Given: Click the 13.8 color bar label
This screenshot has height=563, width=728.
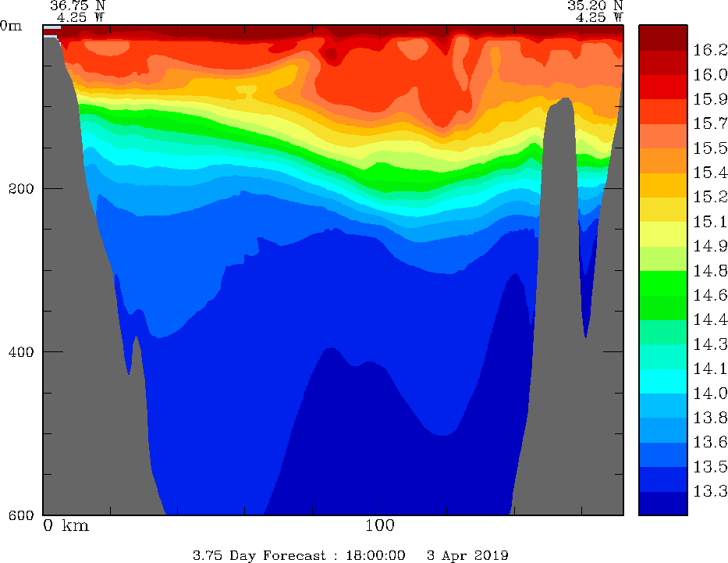Looking at the screenshot, I should pyautogui.click(x=710, y=418).
